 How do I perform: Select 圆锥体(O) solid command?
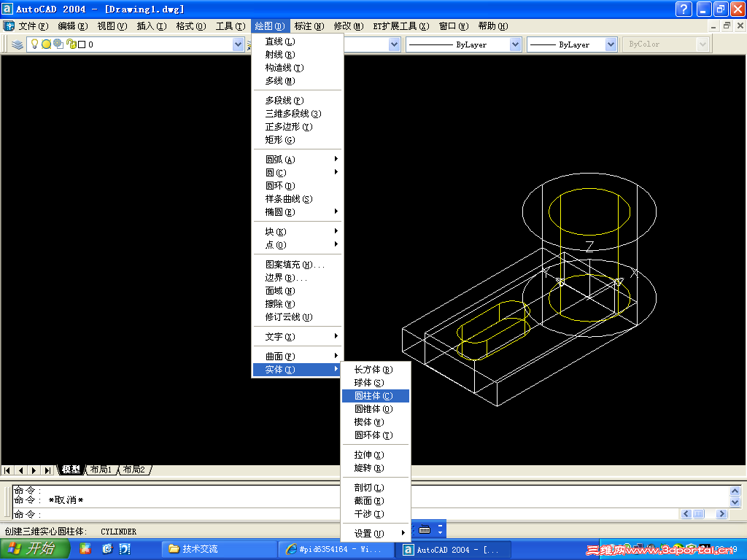(376, 409)
